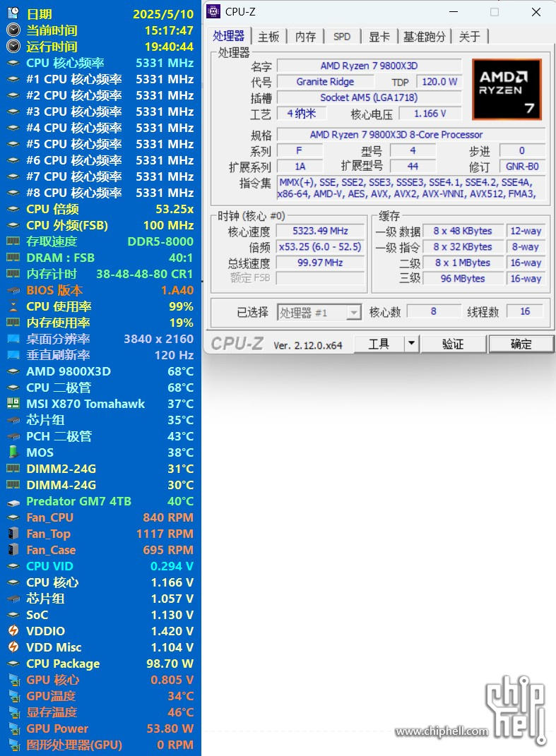This screenshot has width=556, height=756.
Task: Click the green battery icon beside MOS
Action: coord(13,452)
